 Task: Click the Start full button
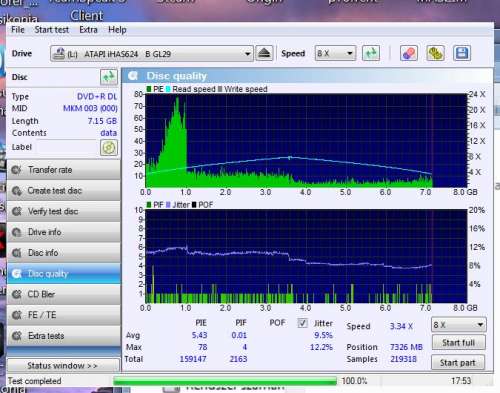tap(459, 342)
